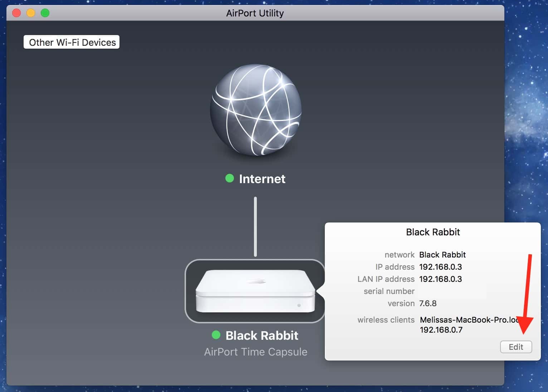The width and height of the screenshot is (548, 392).
Task: Click the Black Rabbit popover title
Action: 433,232
